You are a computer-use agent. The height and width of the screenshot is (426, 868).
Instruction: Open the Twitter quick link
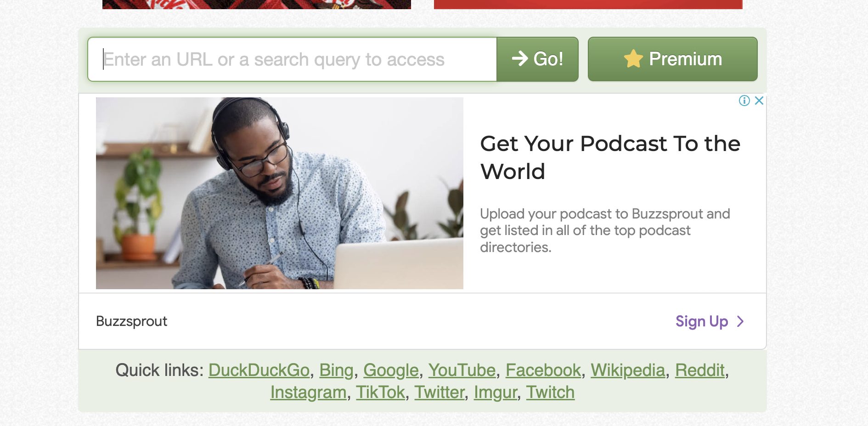pyautogui.click(x=440, y=392)
